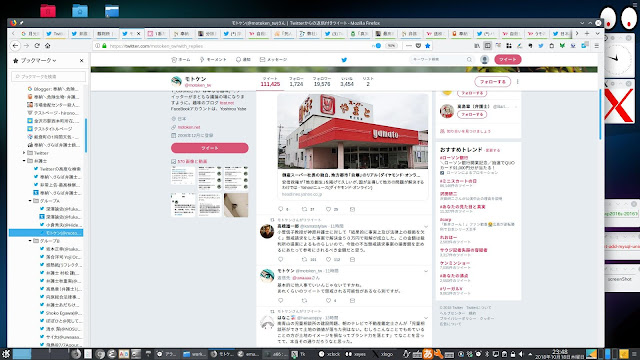Go back with the browser back arrow
The image size is (640, 360).
pos(16,46)
